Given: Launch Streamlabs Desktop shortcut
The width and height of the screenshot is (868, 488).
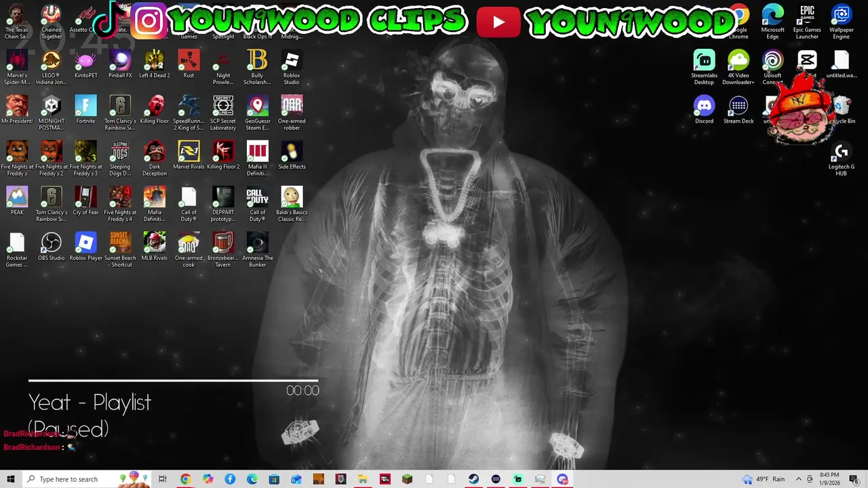Looking at the screenshot, I should coord(704,68).
